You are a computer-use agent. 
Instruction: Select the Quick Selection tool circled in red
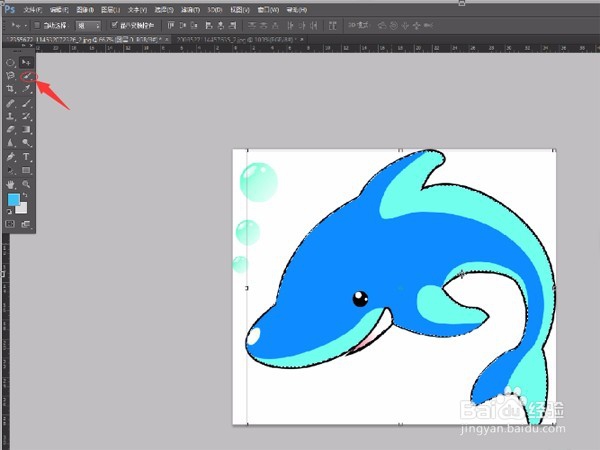point(27,75)
